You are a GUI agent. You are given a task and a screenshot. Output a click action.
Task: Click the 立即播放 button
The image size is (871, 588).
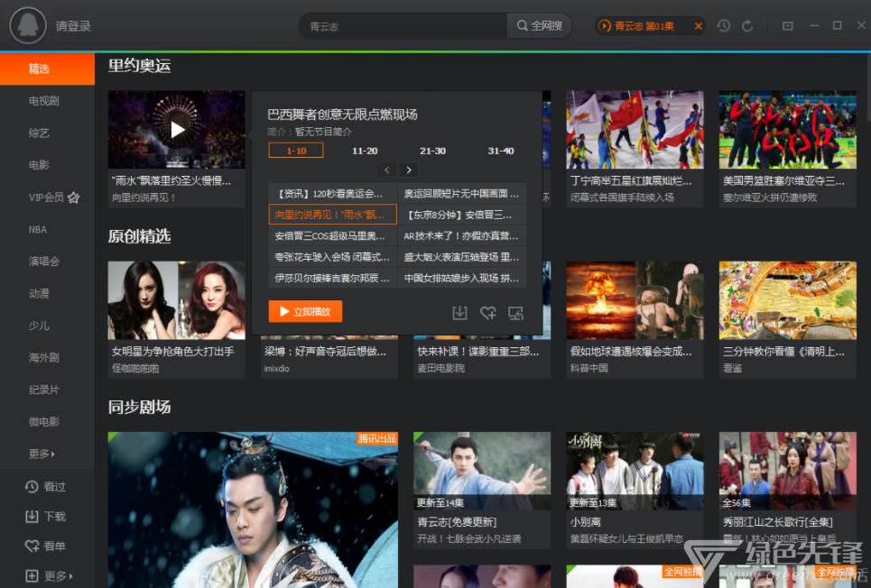(305, 311)
